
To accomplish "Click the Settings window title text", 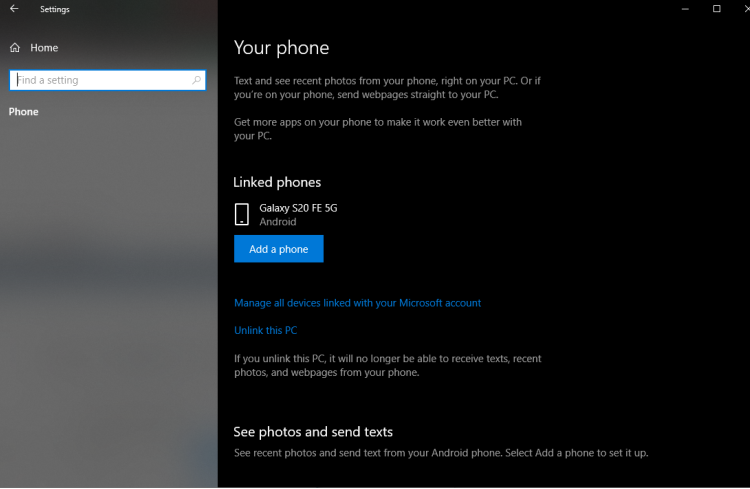I will pyautogui.click(x=54, y=9).
